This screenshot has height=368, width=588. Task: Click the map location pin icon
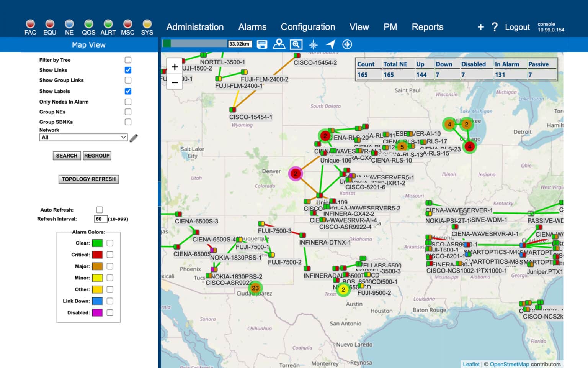(279, 44)
